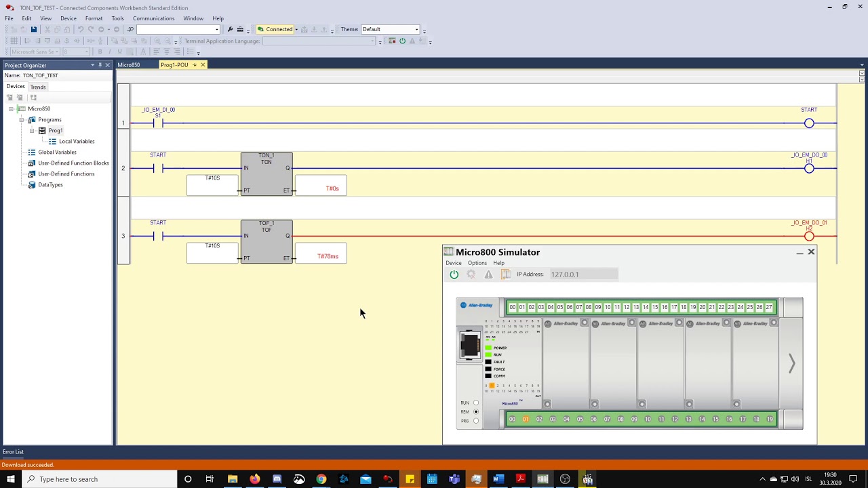Open the search combo box dropdown

coord(217,29)
